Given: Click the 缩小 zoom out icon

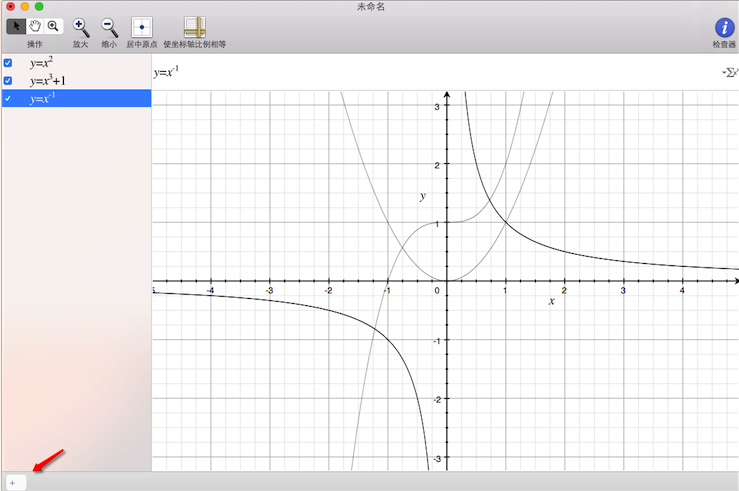Looking at the screenshot, I should coord(109,28).
